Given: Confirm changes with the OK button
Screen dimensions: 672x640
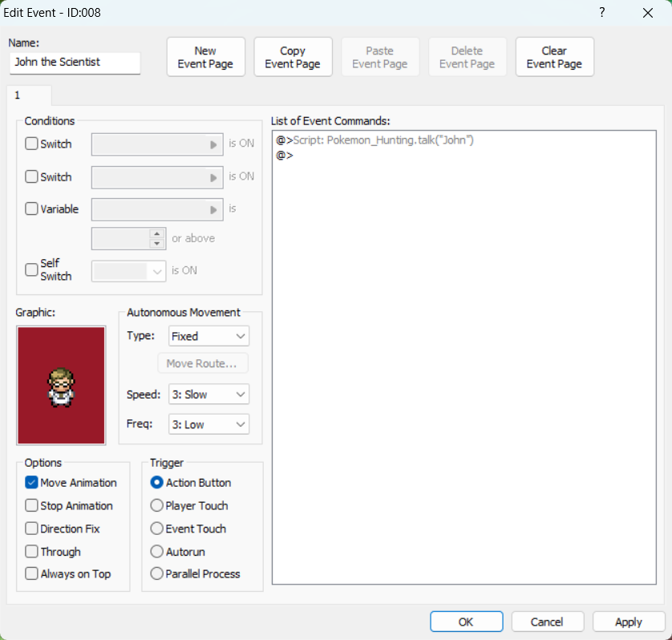Looking at the screenshot, I should point(466,622).
